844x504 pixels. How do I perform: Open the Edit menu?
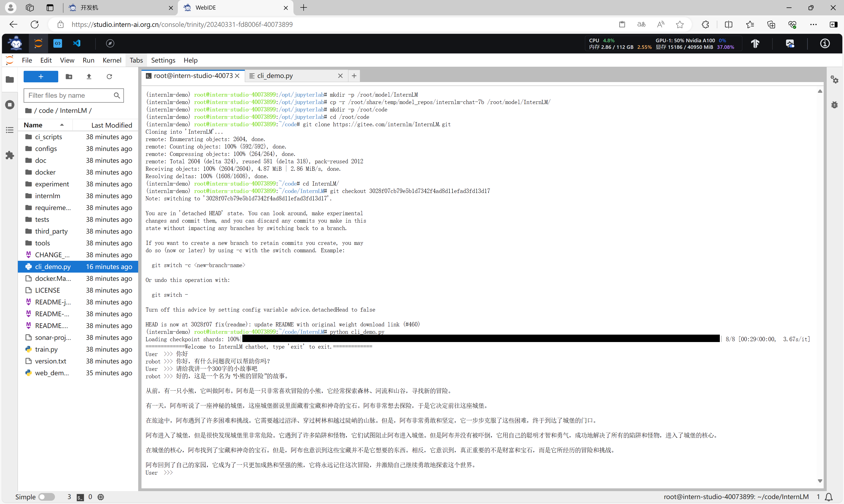pos(46,60)
